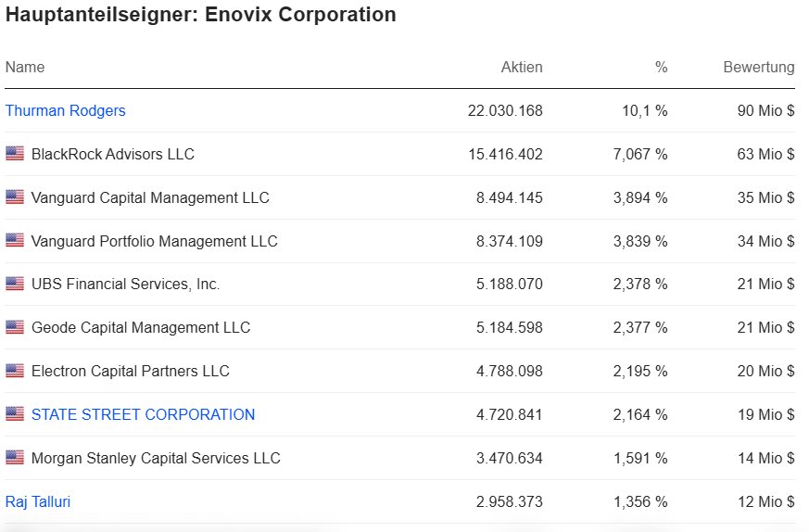Click percentage 7,067 % for BlackRock
This screenshot has height=532, width=809.
640,154
